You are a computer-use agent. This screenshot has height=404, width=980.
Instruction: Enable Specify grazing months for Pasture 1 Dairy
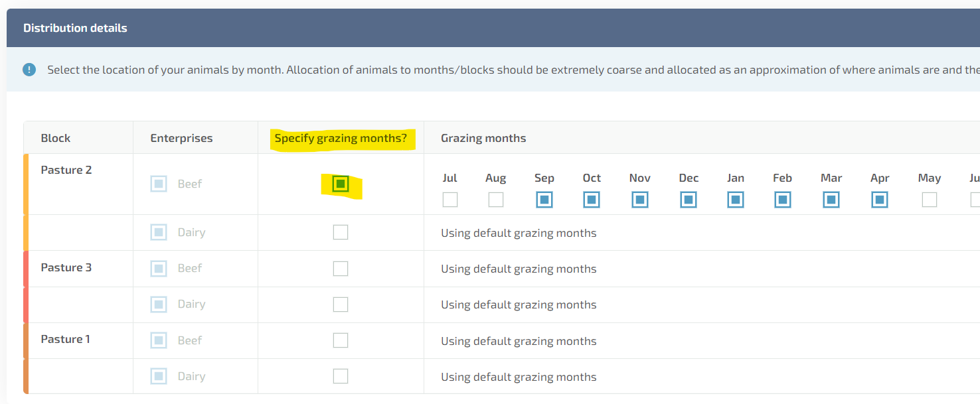341,376
